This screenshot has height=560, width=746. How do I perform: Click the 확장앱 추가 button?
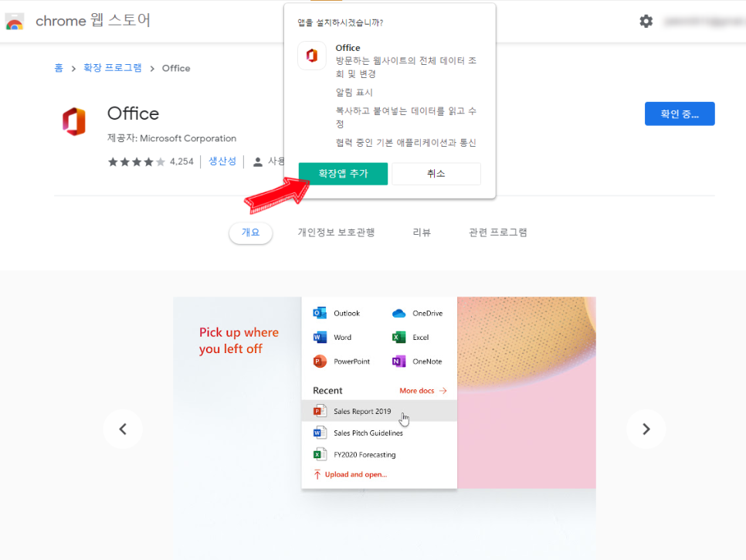343,174
